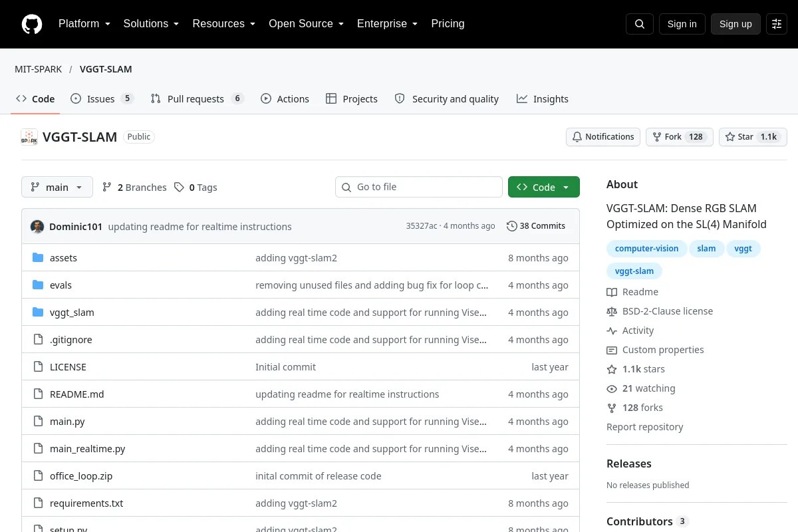The width and height of the screenshot is (798, 532).
Task: View 1.1k stars link in About
Action: coord(636,369)
